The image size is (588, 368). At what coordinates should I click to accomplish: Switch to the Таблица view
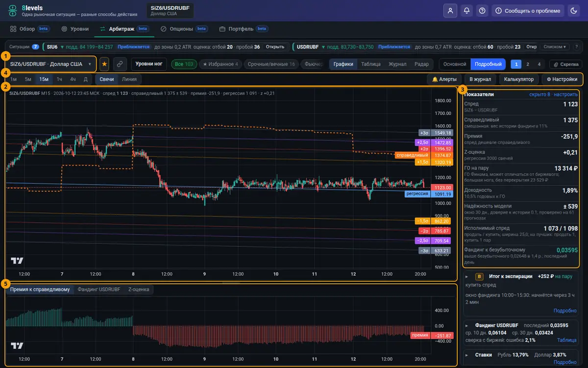[371, 64]
